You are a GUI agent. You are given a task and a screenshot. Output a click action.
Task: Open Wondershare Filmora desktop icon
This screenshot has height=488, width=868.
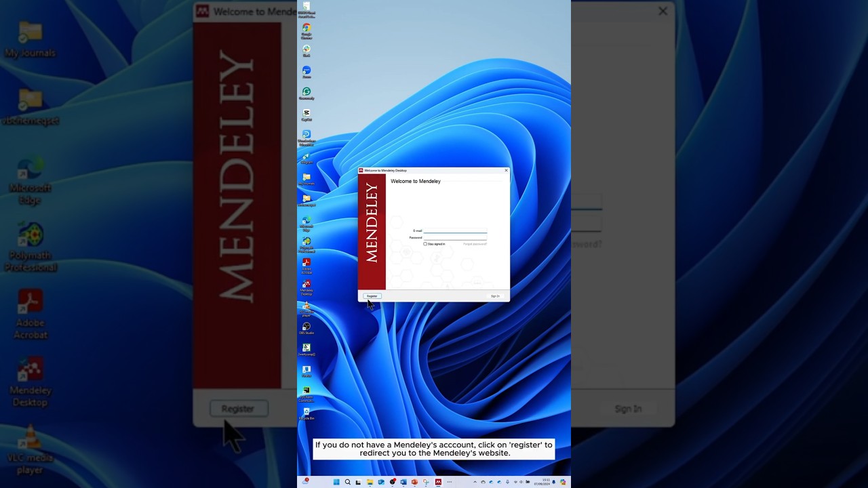pyautogui.click(x=307, y=138)
